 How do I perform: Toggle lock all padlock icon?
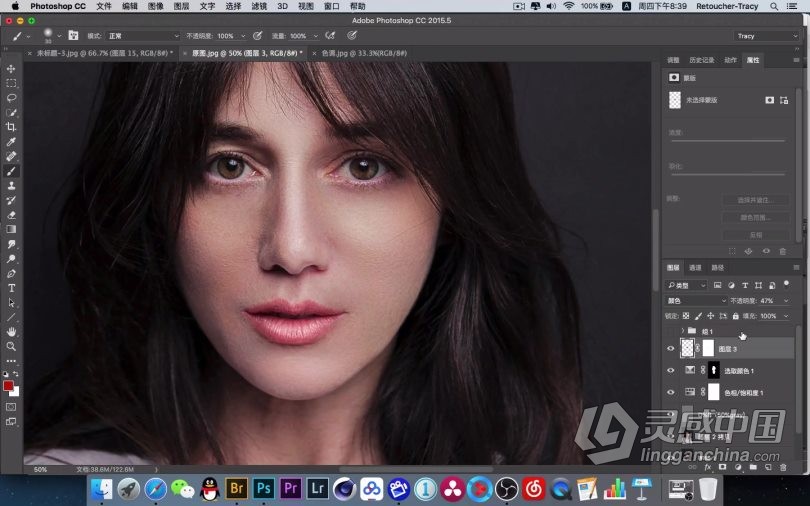point(735,315)
